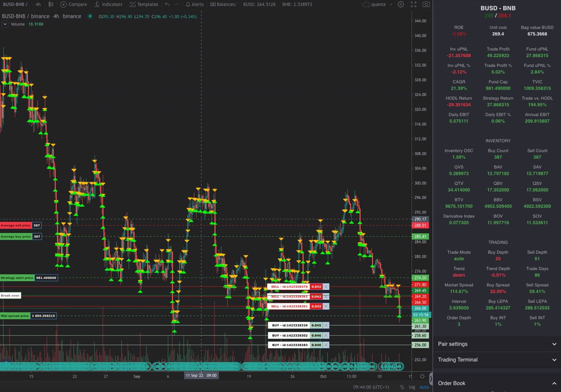
Task: Toggle auto scale mode
Action: 424,387
